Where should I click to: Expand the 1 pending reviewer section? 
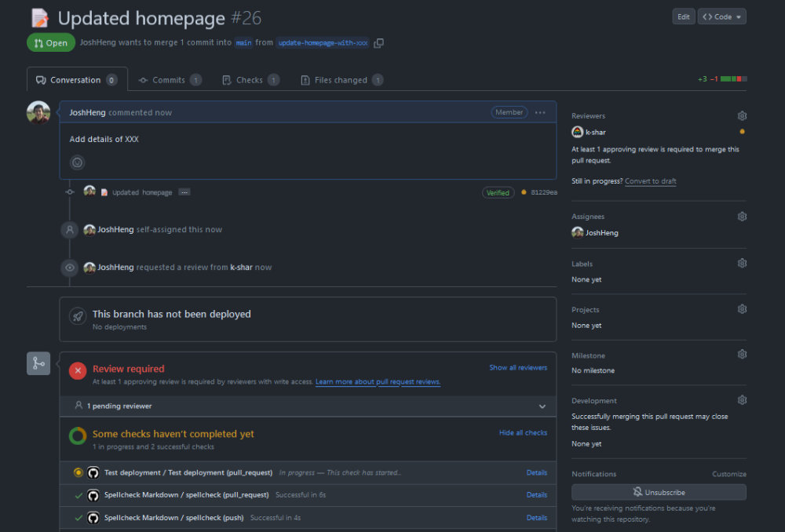542,406
